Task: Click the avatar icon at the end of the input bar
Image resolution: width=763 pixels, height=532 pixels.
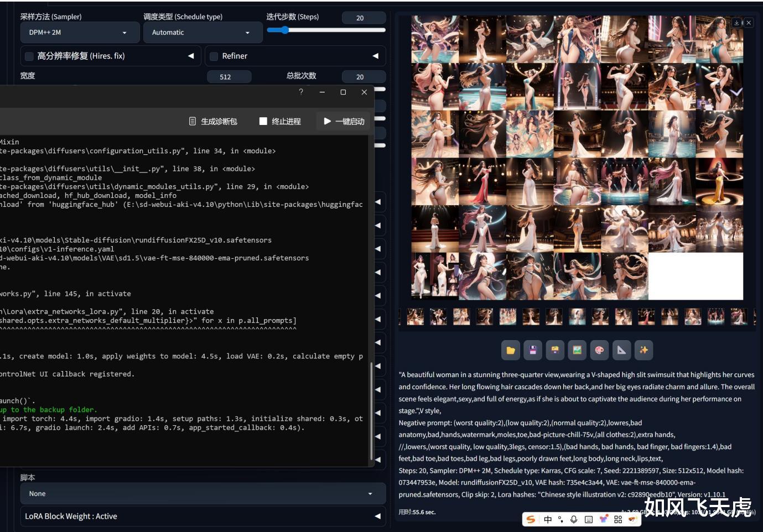Action: coord(632,519)
